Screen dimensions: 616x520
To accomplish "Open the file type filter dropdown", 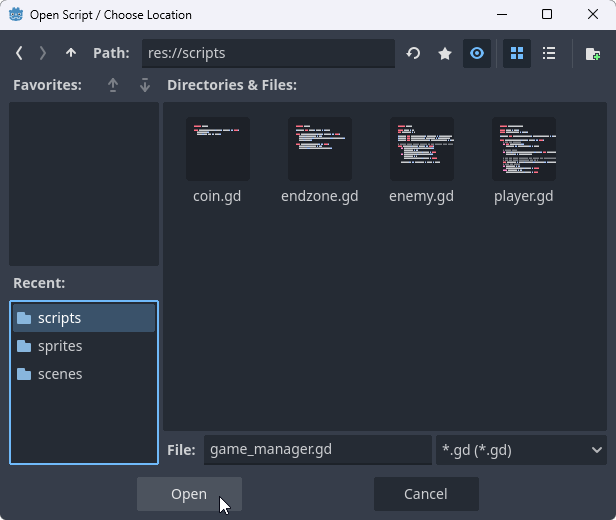I will coord(521,450).
